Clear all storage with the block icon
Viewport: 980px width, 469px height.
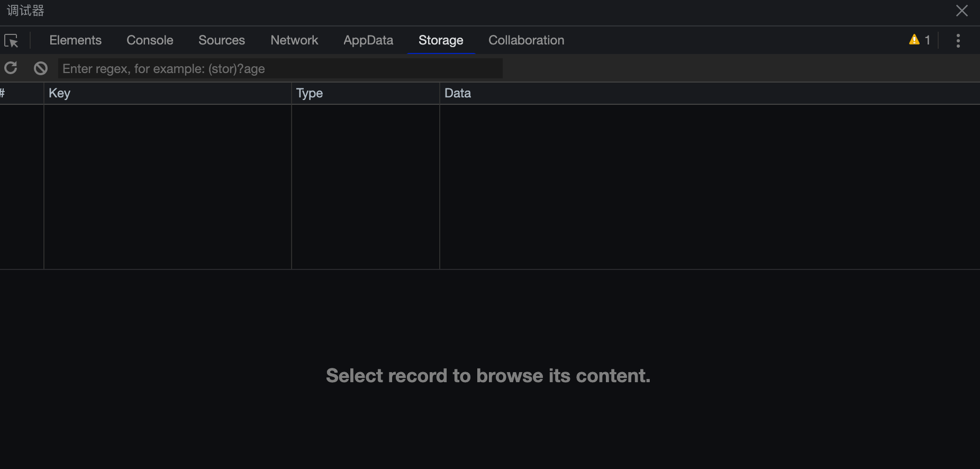pyautogui.click(x=41, y=68)
